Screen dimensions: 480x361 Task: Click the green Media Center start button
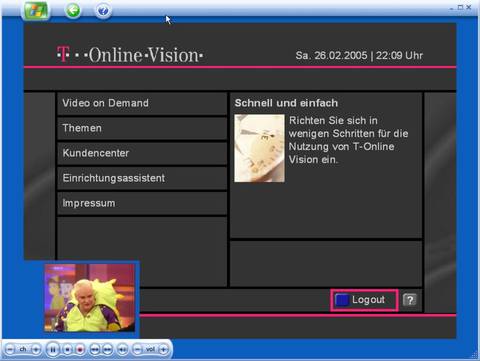tap(36, 10)
